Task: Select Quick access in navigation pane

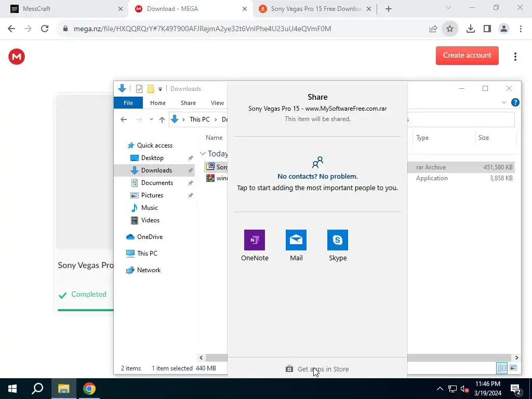Action: [155, 145]
